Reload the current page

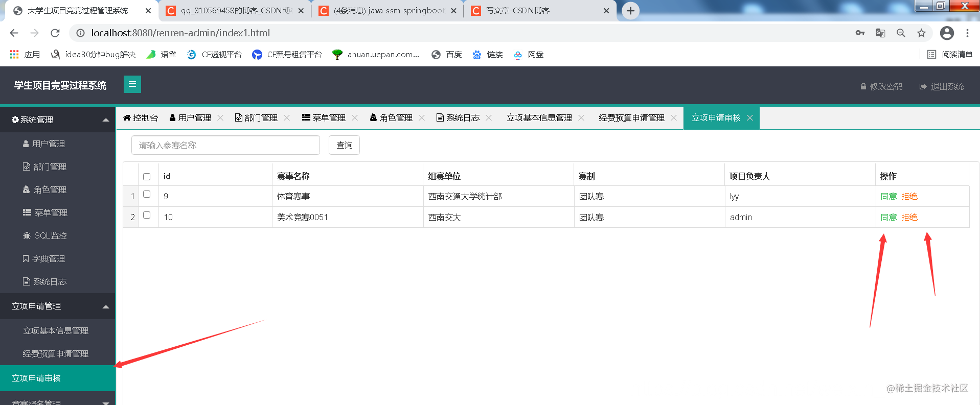[55, 33]
